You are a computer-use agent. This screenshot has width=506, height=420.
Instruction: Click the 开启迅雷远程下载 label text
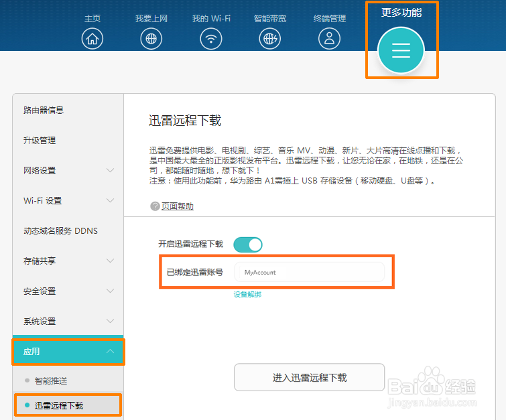190,244
